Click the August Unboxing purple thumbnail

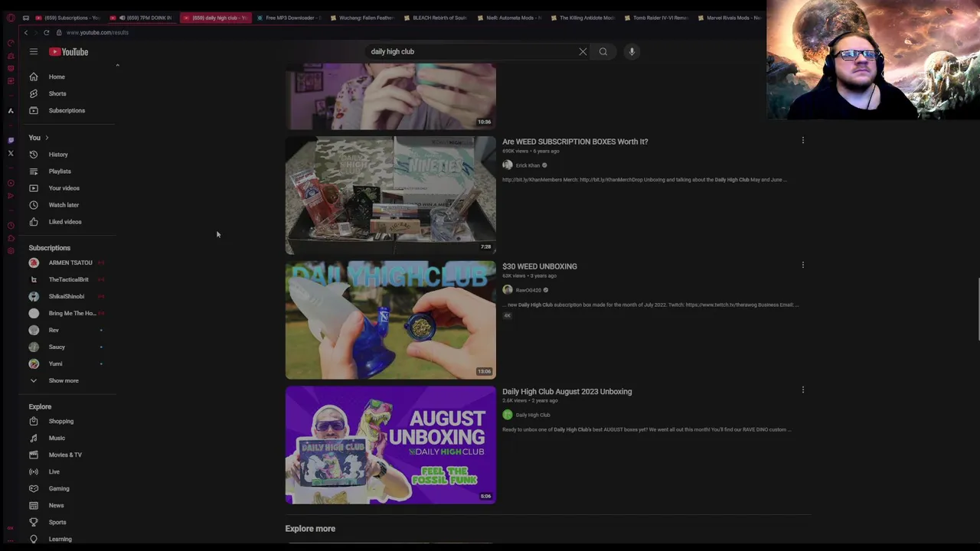(x=390, y=445)
